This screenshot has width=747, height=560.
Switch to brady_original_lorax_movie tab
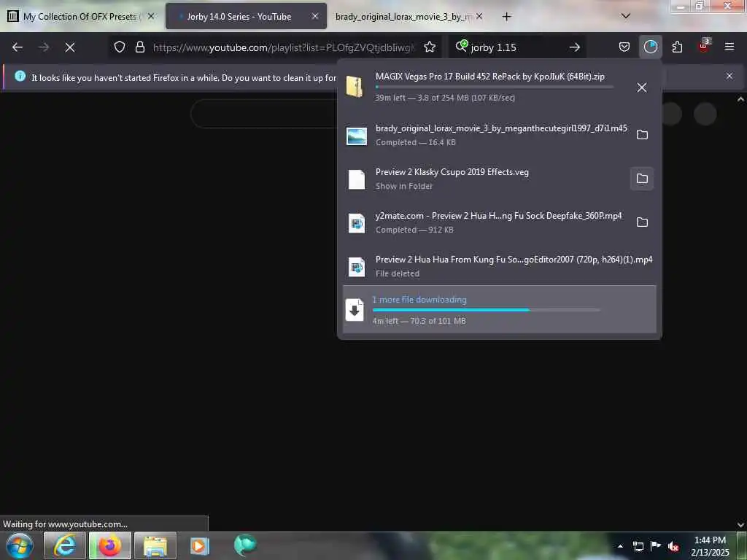(x=403, y=17)
